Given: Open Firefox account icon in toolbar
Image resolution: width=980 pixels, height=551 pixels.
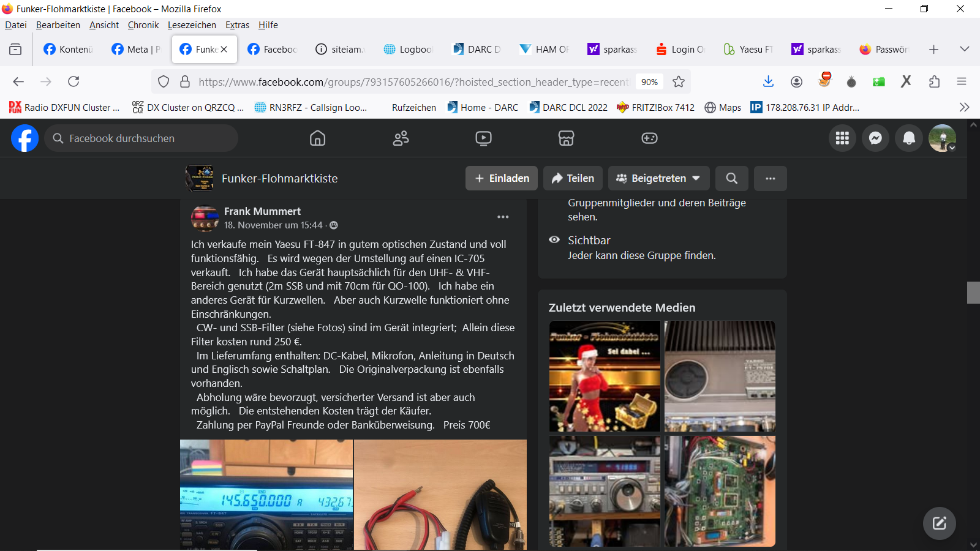Looking at the screenshot, I should [796, 81].
